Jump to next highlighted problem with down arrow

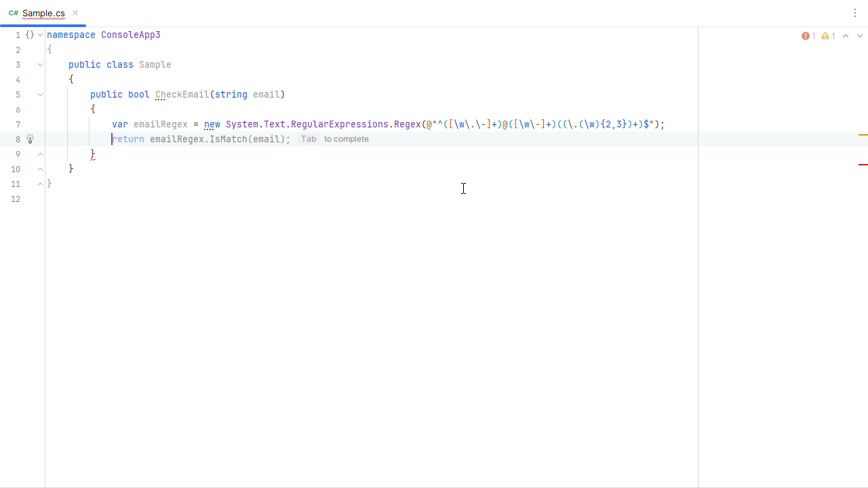[x=860, y=36]
